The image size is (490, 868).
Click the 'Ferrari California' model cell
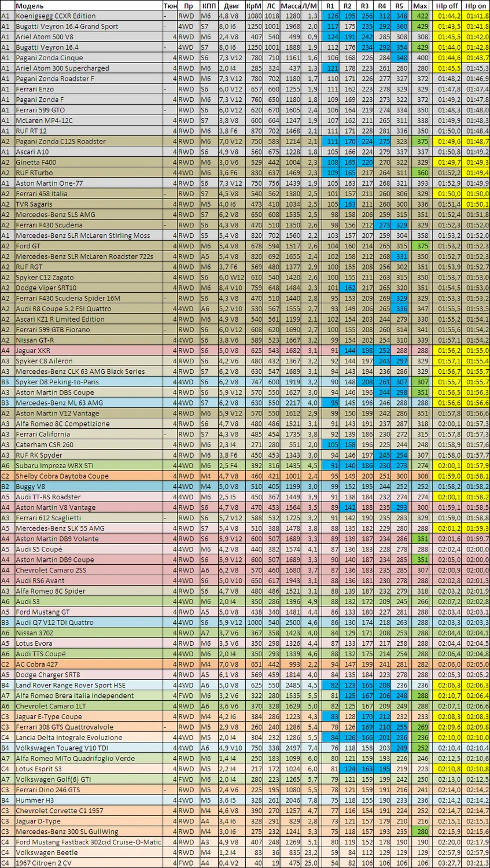pos(88,434)
